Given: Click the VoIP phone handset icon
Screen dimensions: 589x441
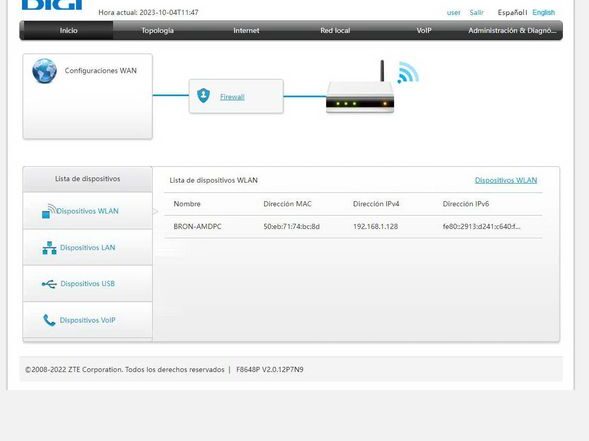Looking at the screenshot, I should tap(49, 320).
